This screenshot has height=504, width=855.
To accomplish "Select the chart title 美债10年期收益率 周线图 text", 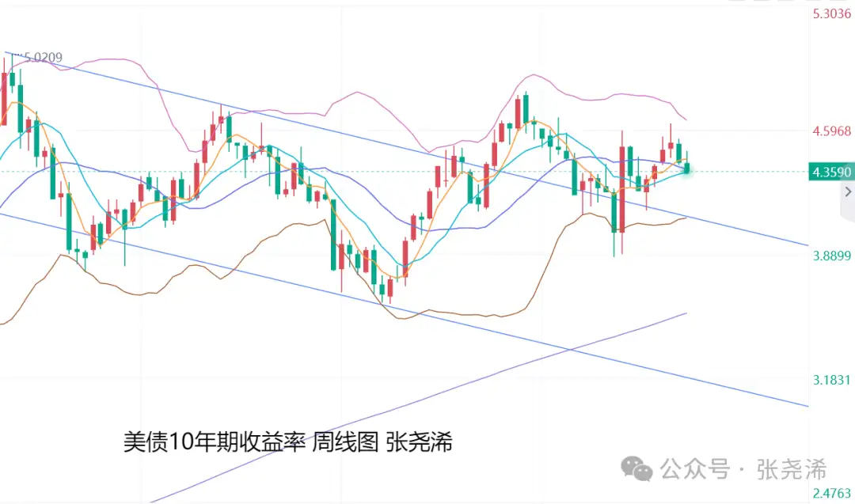I will coord(250,441).
